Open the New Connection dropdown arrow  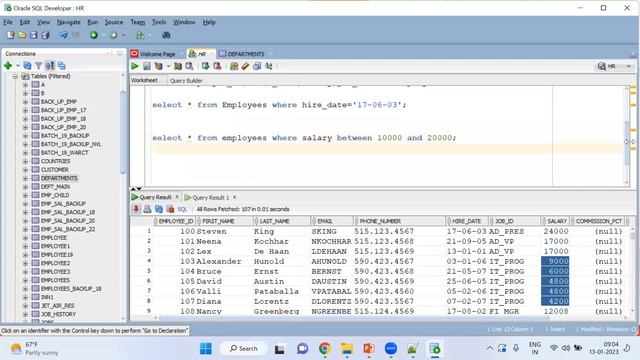click(18, 66)
